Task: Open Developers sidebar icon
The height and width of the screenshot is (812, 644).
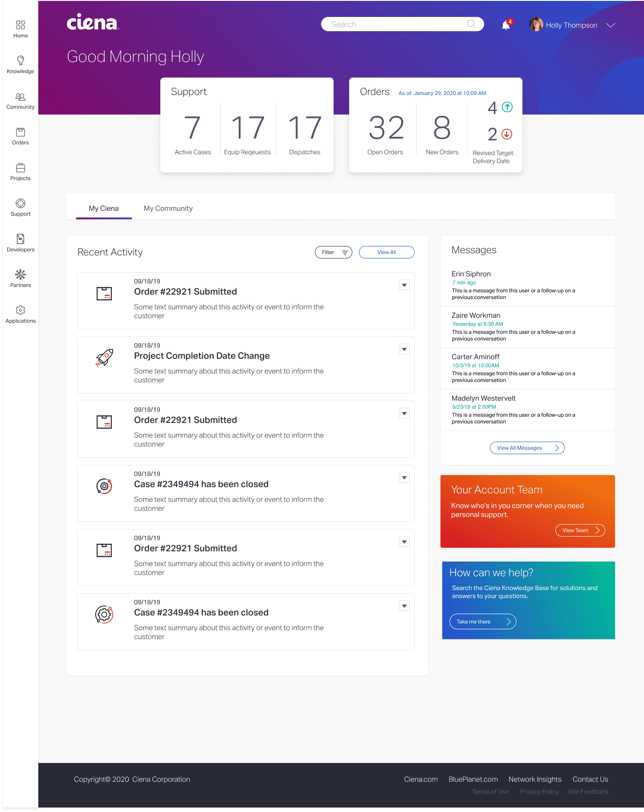Action: tap(20, 239)
